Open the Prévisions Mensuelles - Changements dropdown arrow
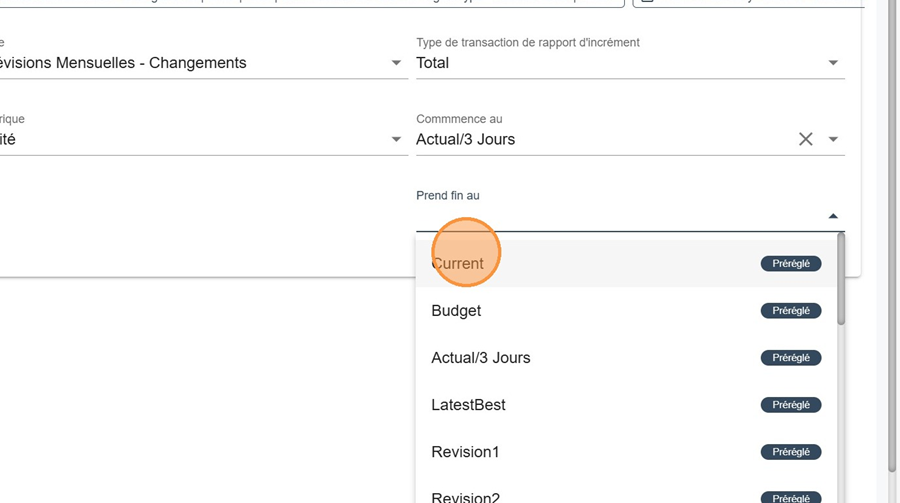Image resolution: width=900 pixels, height=503 pixels. [x=396, y=63]
